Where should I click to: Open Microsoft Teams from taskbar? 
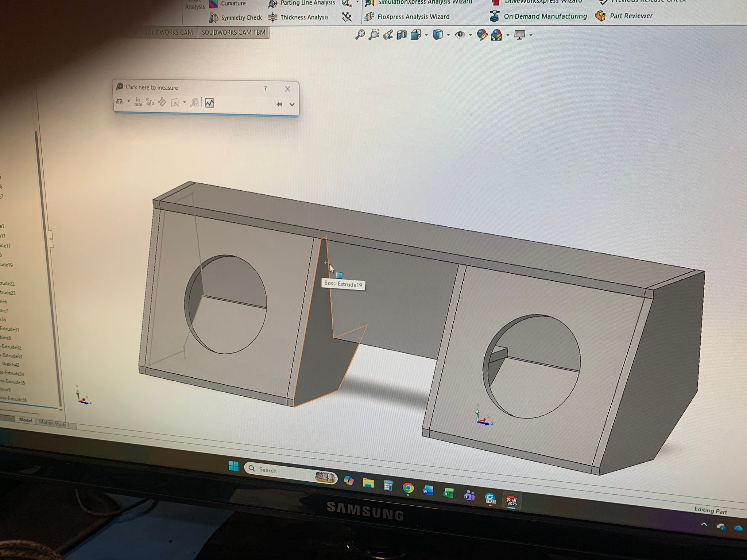coord(469,495)
